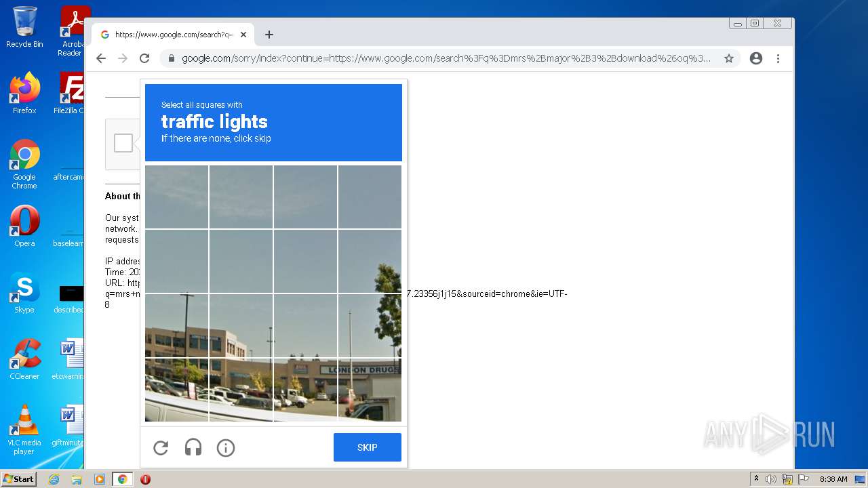The width and height of the screenshot is (868, 488).
Task: Open the Opera desktop shortcut
Action: tap(24, 226)
